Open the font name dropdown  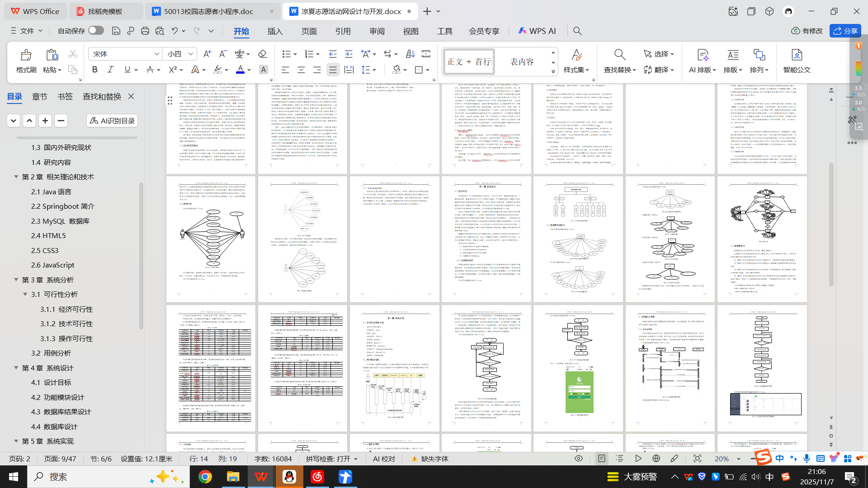[156, 54]
